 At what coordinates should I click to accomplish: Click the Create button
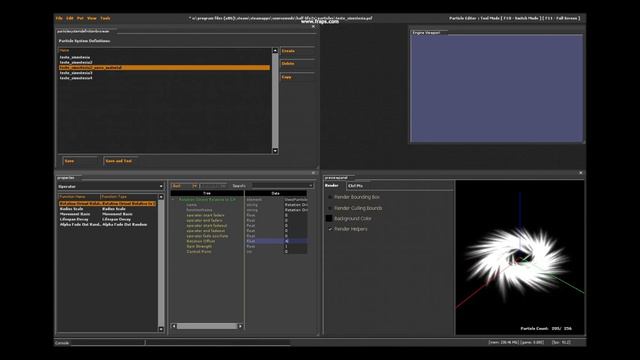pos(297,51)
